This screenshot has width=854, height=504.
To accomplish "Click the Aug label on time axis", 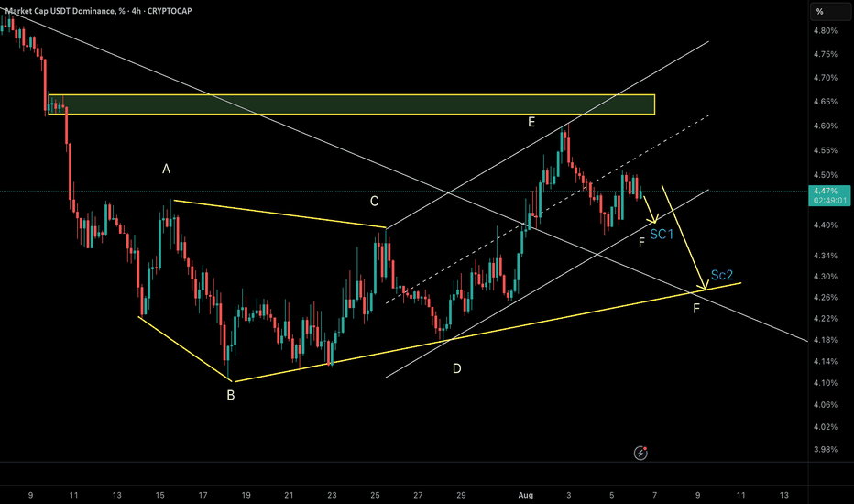I will pos(526,495).
